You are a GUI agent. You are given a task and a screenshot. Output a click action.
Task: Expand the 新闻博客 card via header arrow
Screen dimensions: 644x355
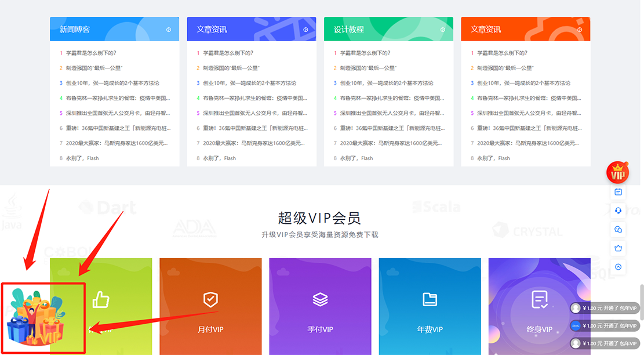point(169,30)
